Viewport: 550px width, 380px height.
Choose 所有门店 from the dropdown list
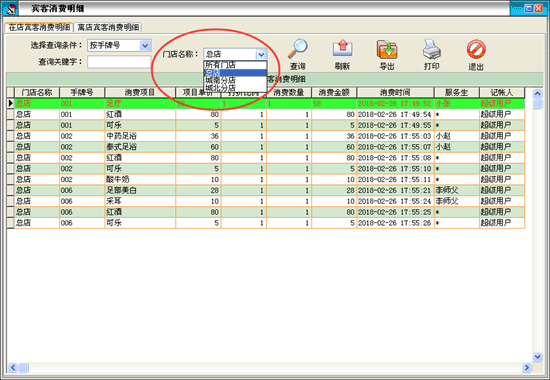point(235,65)
